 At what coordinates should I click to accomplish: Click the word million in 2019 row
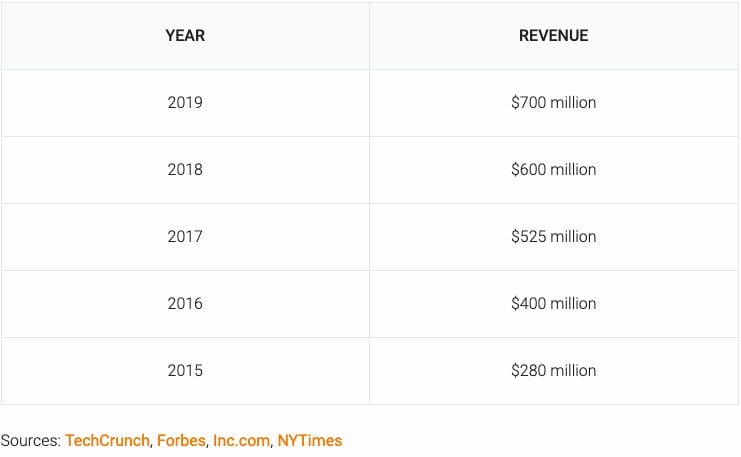pyautogui.click(x=573, y=103)
